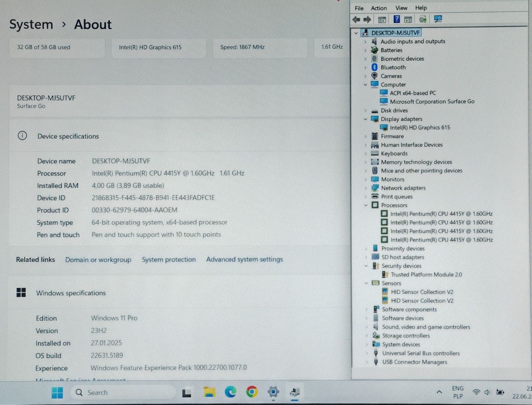Expand the Keyboards category
532x405 pixels.
coord(365,154)
